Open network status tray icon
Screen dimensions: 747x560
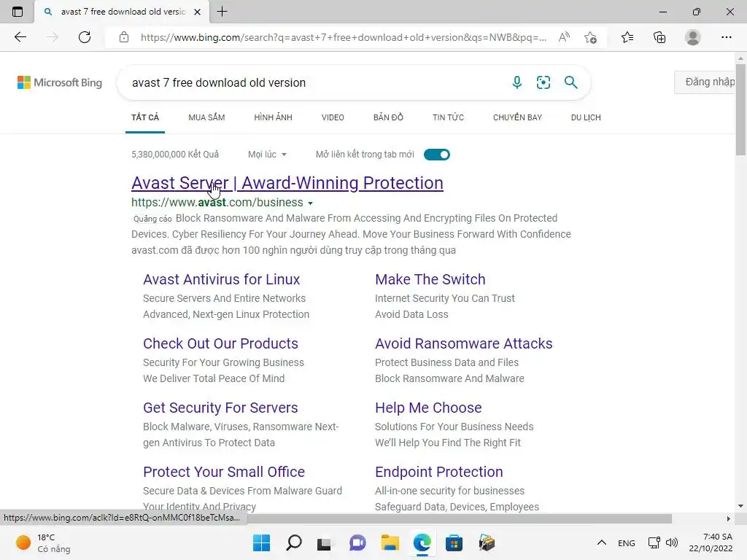654,542
